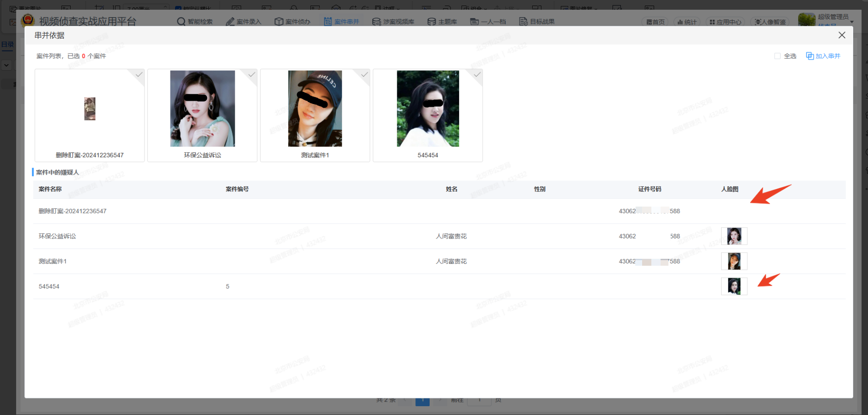Tick the checkmark on 545454 case card

pyautogui.click(x=477, y=75)
